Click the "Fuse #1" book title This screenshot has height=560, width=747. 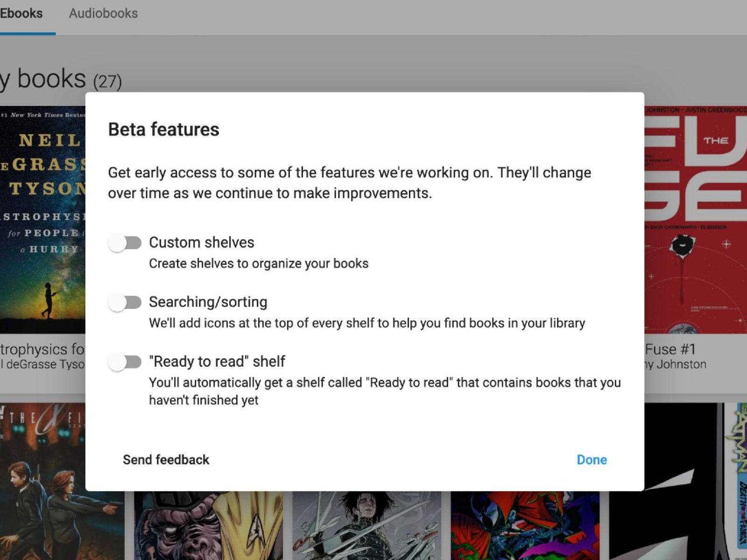pyautogui.click(x=670, y=349)
